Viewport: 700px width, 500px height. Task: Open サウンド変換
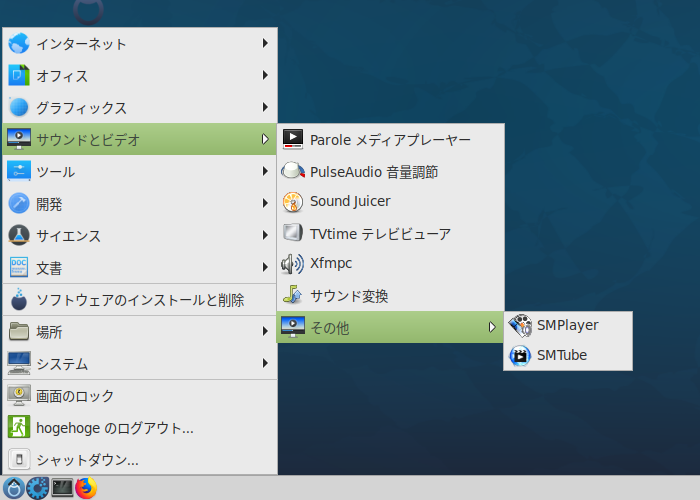[391, 295]
